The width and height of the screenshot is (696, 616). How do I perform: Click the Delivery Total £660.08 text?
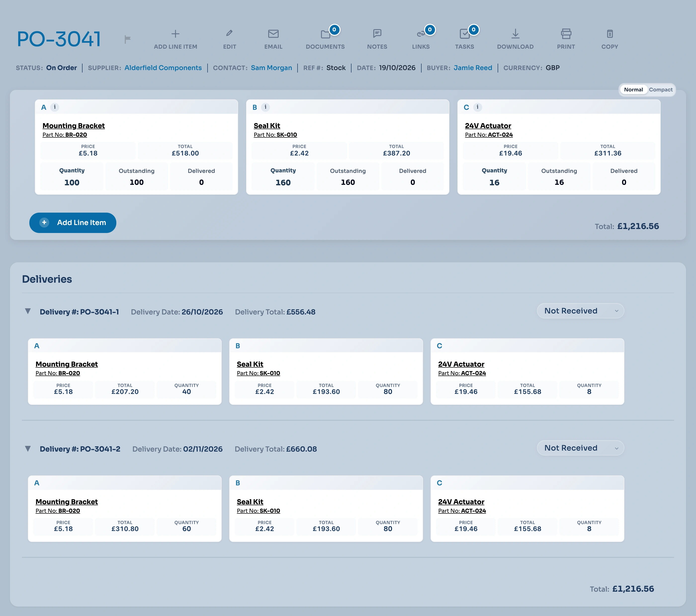click(276, 449)
